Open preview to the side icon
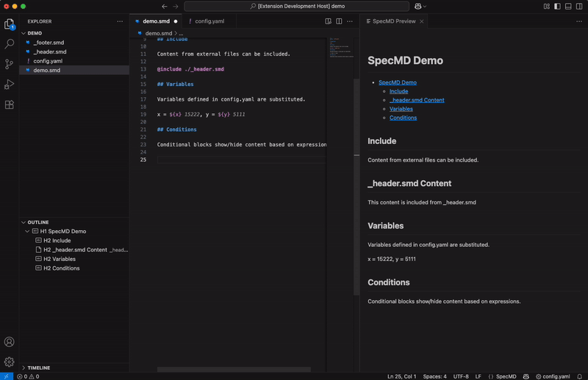The width and height of the screenshot is (588, 380). (x=328, y=21)
